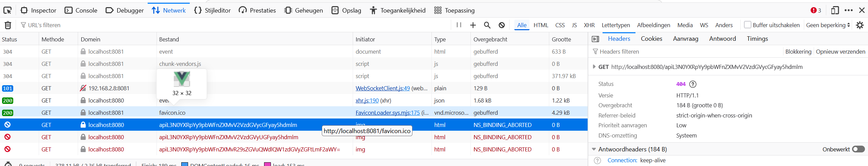Open the WebSocketClient.js:49 initiator link
Image resolution: width=868 pixels, height=166 pixels.
383,88
